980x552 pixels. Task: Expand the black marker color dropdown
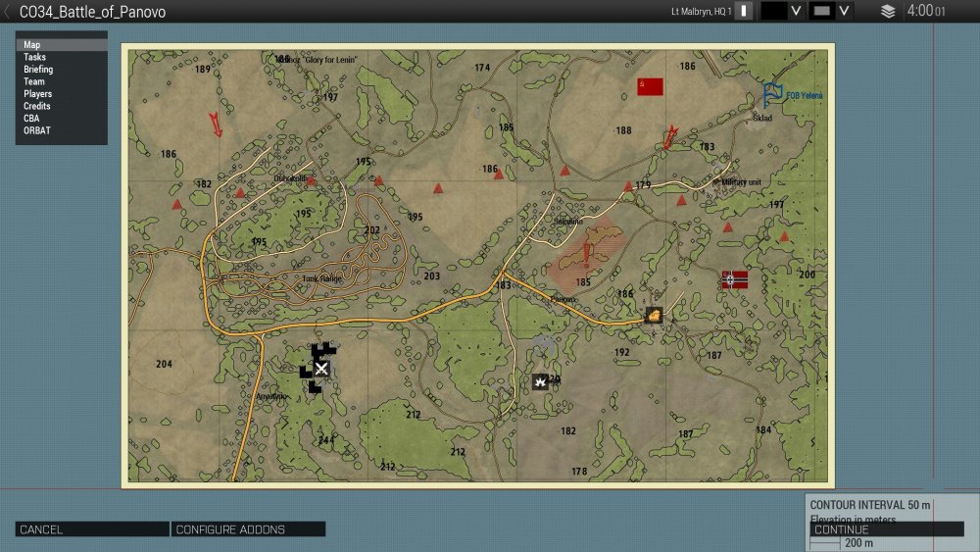click(796, 12)
